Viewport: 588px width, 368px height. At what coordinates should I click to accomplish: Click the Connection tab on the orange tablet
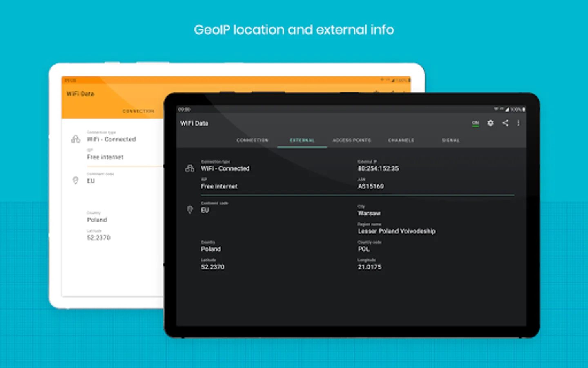click(138, 111)
